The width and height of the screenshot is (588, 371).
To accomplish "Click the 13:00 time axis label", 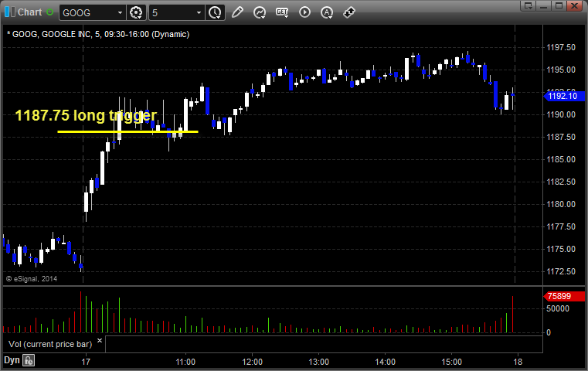I will click(319, 362).
